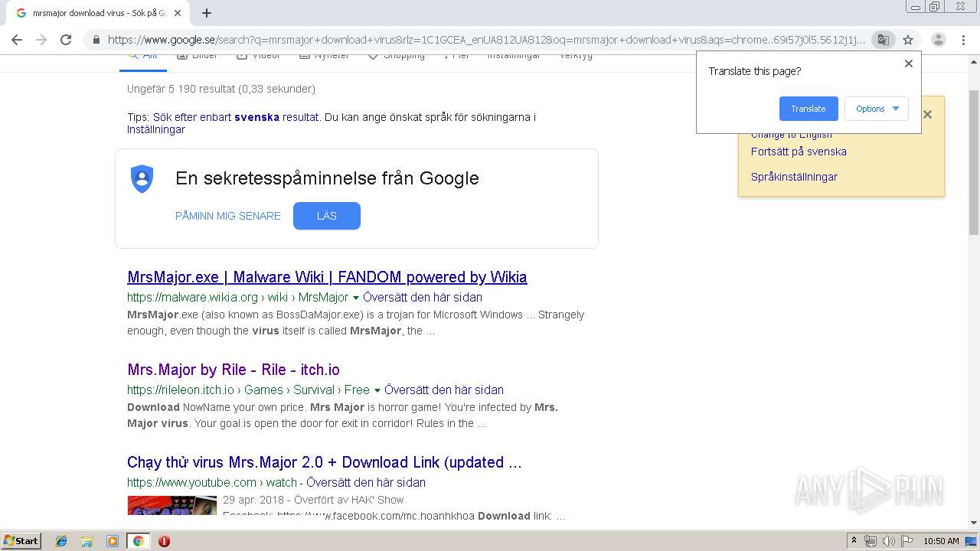The height and width of the screenshot is (551, 980).
Task: Go back using the browser back arrow
Action: (x=17, y=40)
